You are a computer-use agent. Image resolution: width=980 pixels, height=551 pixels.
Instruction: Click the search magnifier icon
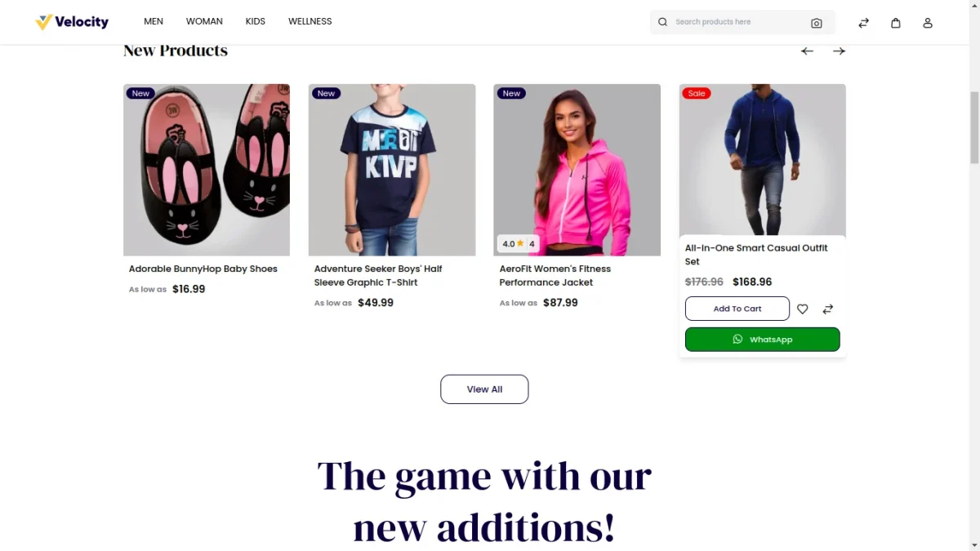[x=662, y=22]
